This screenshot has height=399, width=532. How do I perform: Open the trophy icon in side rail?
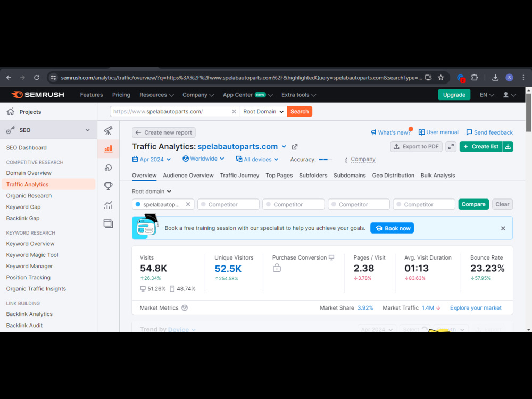point(108,186)
